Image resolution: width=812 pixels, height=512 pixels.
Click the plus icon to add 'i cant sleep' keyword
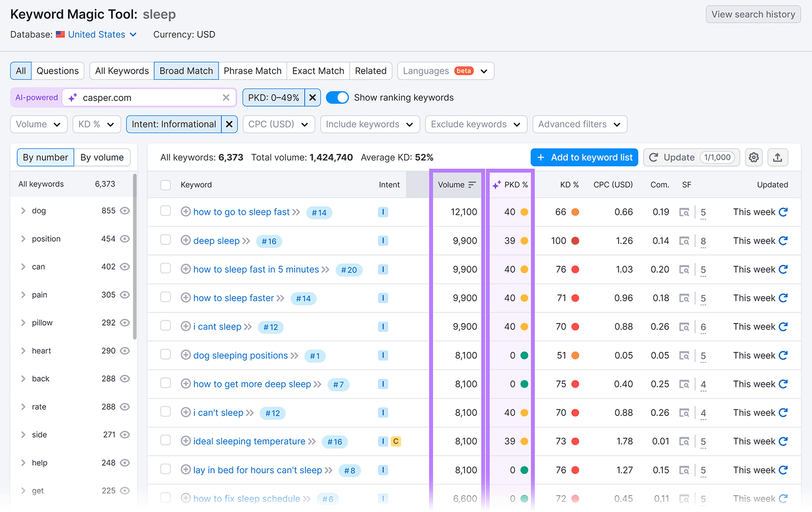pos(185,327)
